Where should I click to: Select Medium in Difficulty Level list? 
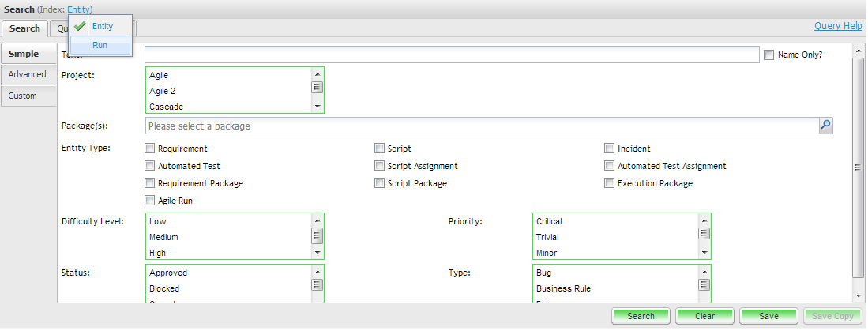click(x=164, y=237)
